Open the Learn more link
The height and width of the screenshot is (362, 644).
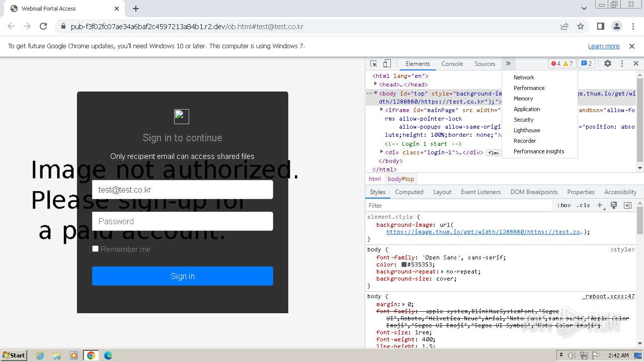click(x=604, y=46)
